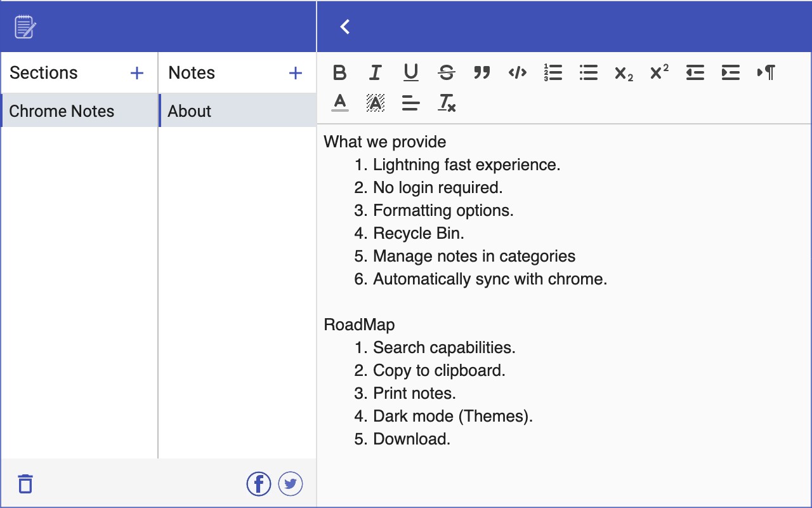Screen dimensions: 812x508
Task: Click the Sections heading
Action: [x=44, y=73]
